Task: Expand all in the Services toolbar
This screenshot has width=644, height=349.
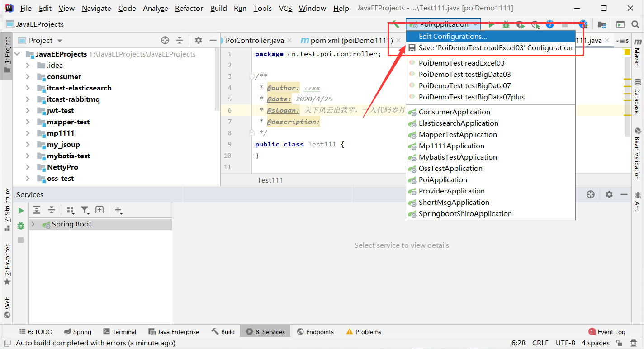Action: [37, 210]
